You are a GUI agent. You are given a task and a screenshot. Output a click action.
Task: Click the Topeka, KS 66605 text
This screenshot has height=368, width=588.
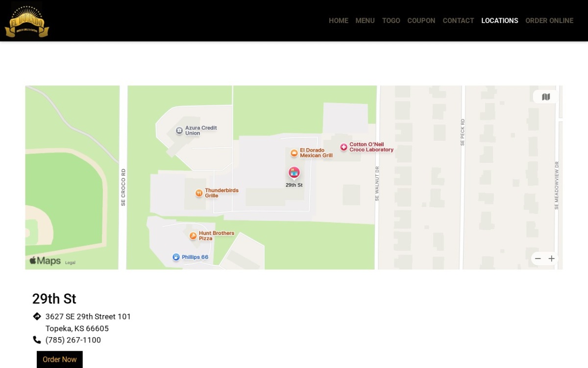click(x=77, y=328)
